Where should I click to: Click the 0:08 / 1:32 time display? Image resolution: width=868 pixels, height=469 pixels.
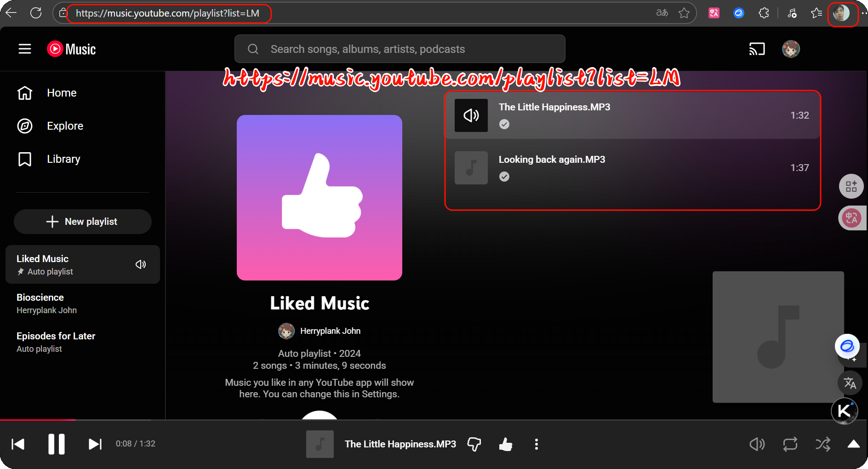click(x=136, y=444)
